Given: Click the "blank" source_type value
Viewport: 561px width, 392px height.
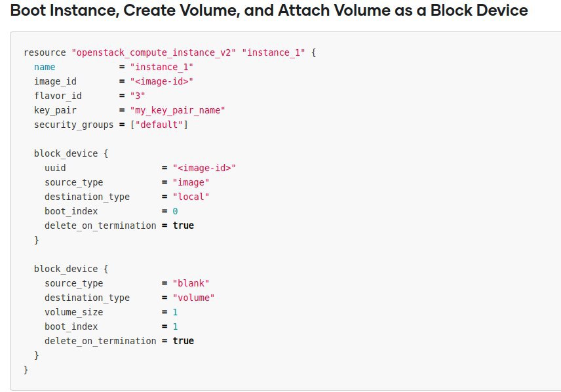Looking at the screenshot, I should [x=191, y=283].
